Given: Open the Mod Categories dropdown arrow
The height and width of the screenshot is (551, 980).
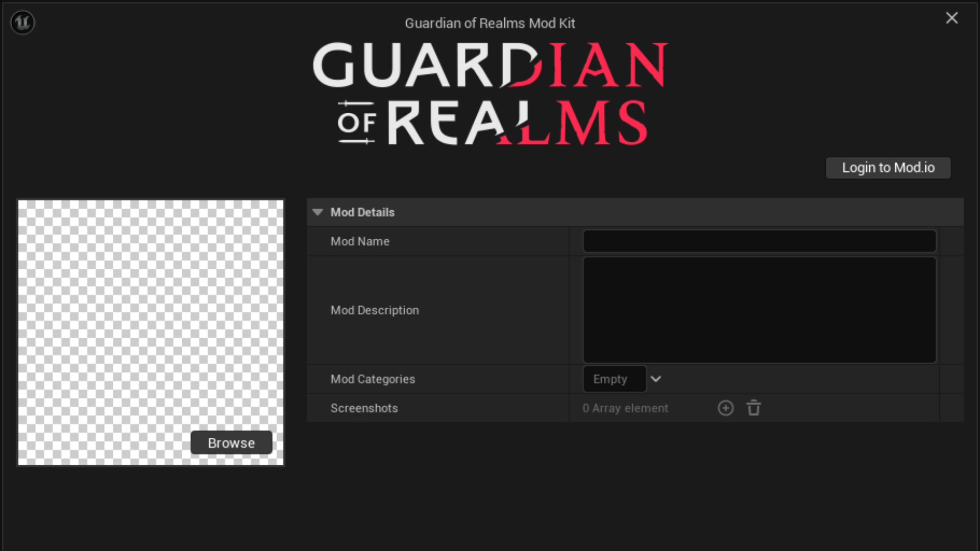Looking at the screenshot, I should click(x=656, y=379).
